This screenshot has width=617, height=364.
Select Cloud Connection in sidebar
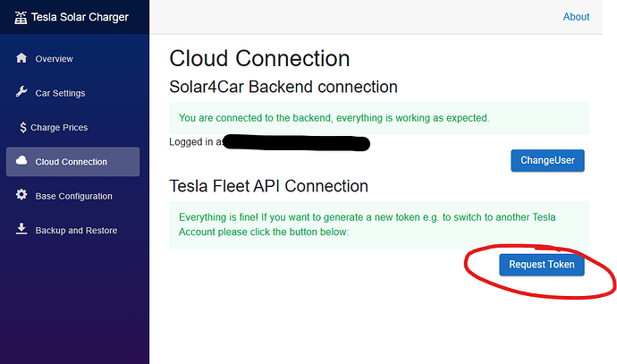[x=72, y=162]
